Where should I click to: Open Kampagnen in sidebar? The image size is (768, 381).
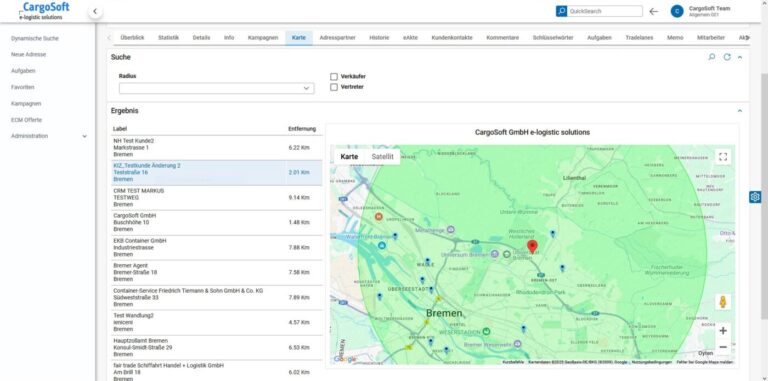tap(26, 104)
